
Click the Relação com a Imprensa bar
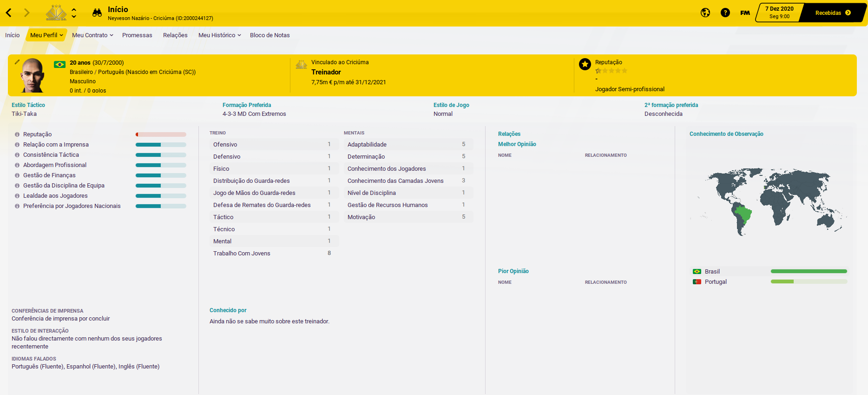pos(161,145)
